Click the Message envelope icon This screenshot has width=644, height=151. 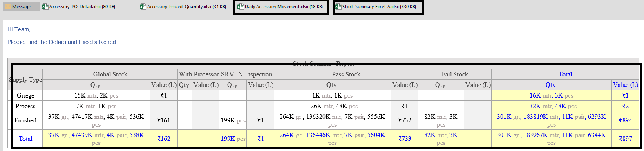pos(8,7)
